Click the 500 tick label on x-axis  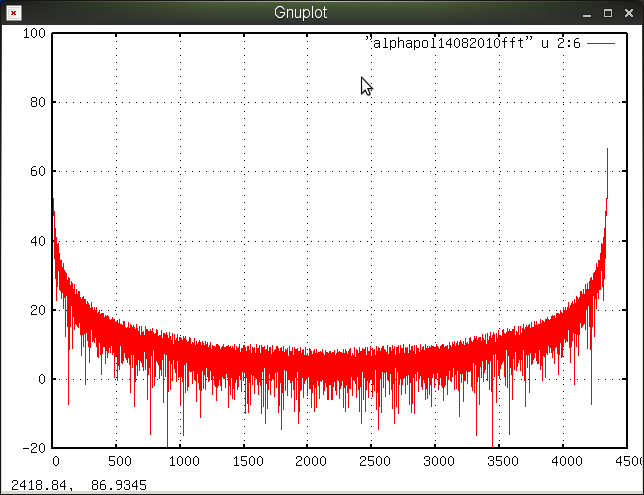[117, 462]
